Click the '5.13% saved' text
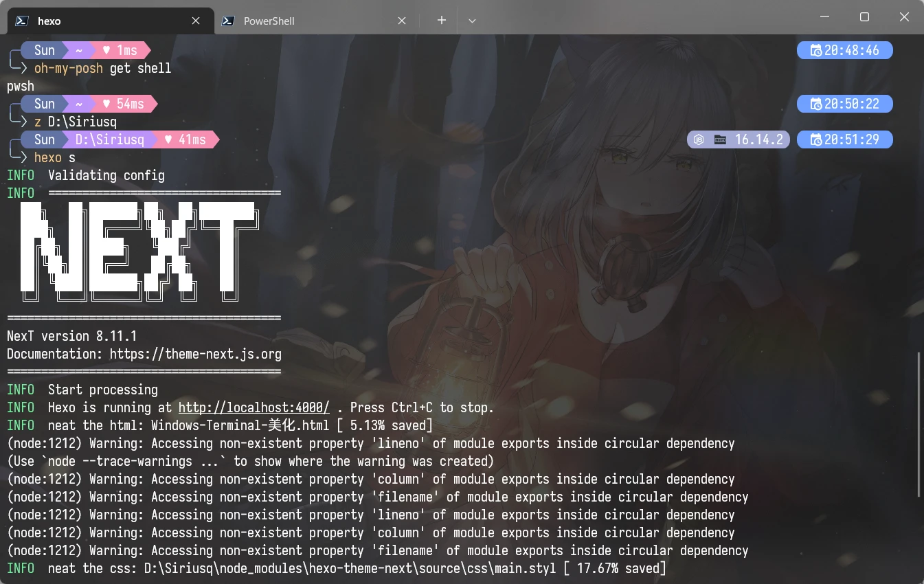924x584 pixels. [388, 425]
